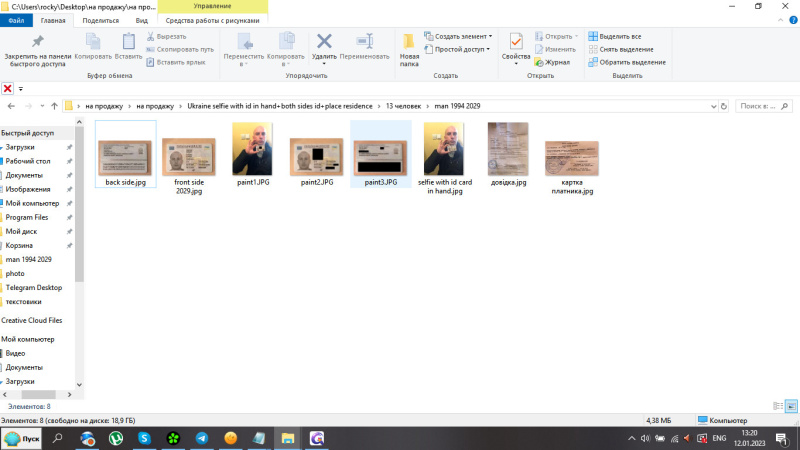Open Telegram from the taskbar
The height and width of the screenshot is (450, 800).
pos(202,438)
